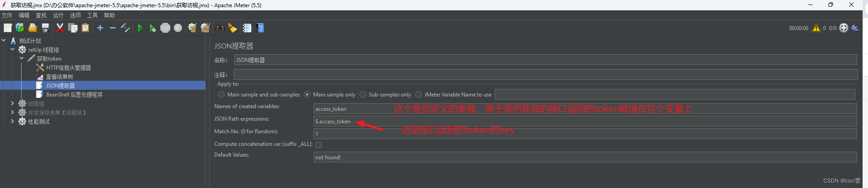Click the 注释 comment input field
Screen dimensions: 868x188
click(545, 74)
